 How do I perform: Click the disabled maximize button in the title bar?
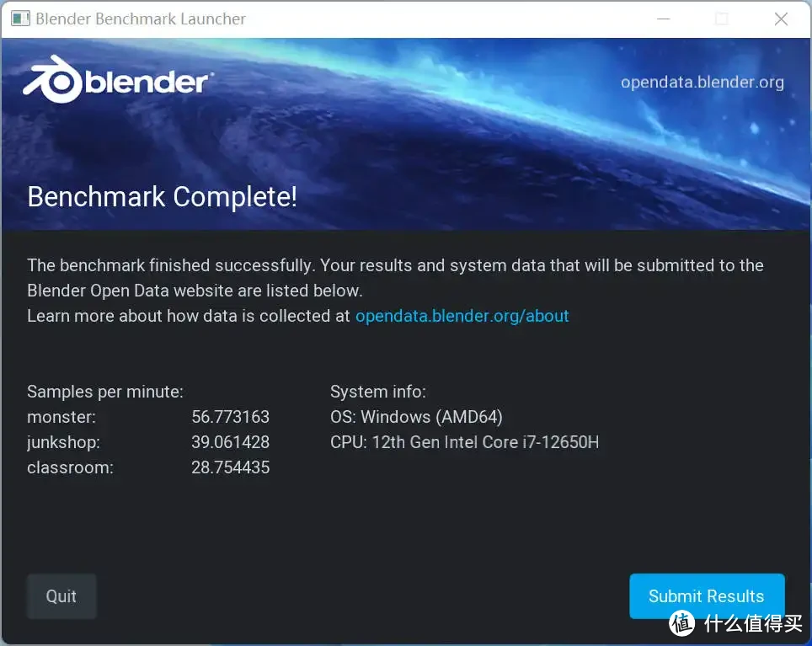[x=721, y=19]
